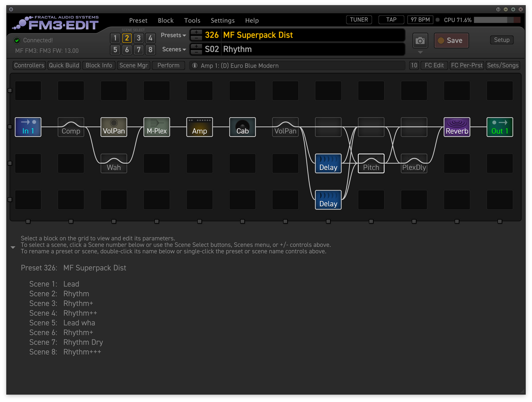Click the 97 BPM tempo field
The height and width of the screenshot is (402, 532).
tap(420, 20)
